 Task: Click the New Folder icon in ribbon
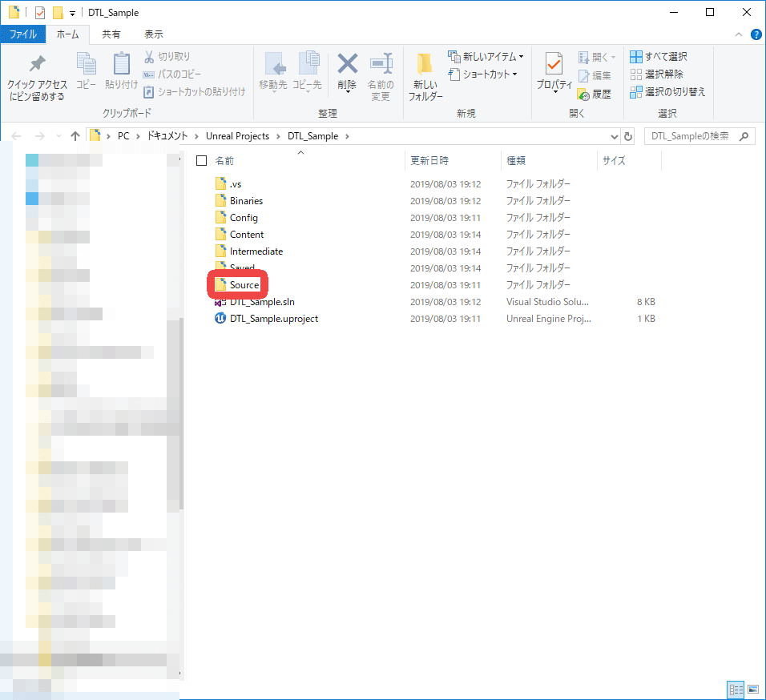[425, 66]
